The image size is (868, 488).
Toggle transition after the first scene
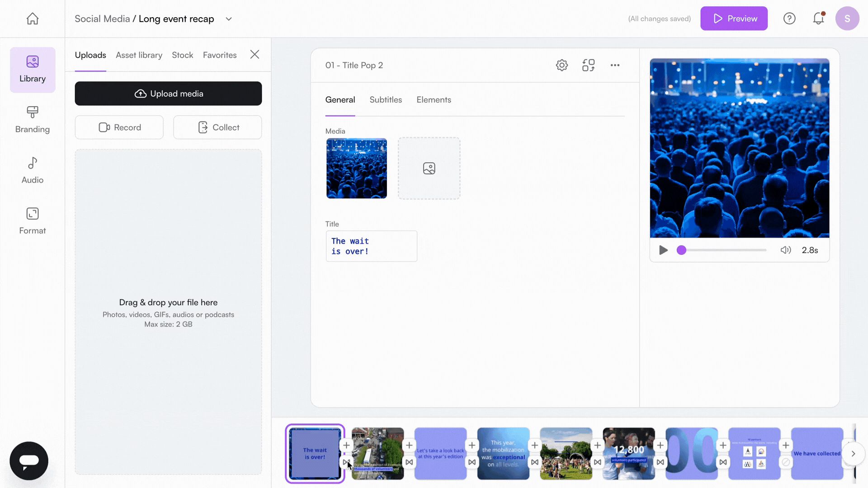346,462
